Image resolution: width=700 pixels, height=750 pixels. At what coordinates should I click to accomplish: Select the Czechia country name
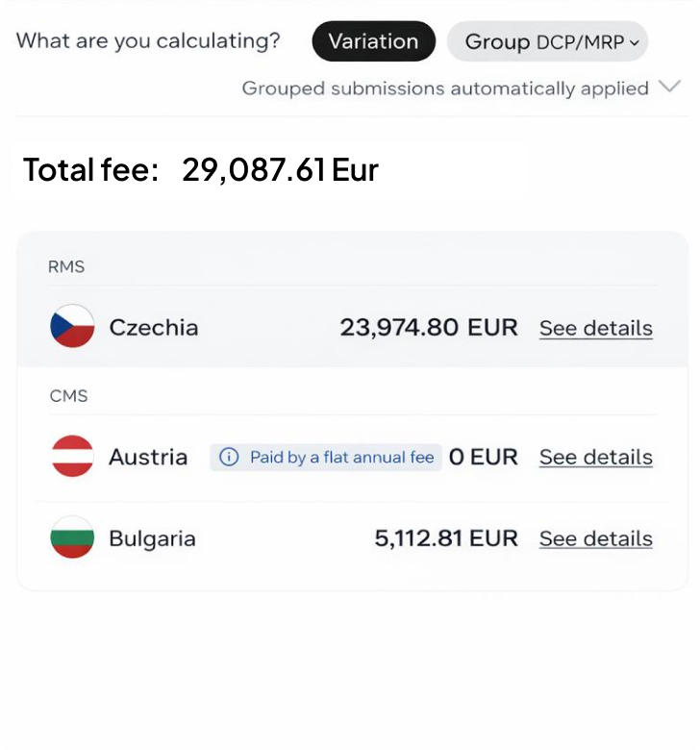tap(154, 327)
